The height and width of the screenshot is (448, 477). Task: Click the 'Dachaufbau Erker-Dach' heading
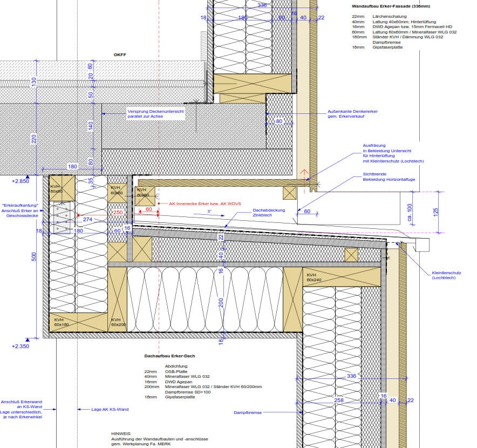coord(169,356)
